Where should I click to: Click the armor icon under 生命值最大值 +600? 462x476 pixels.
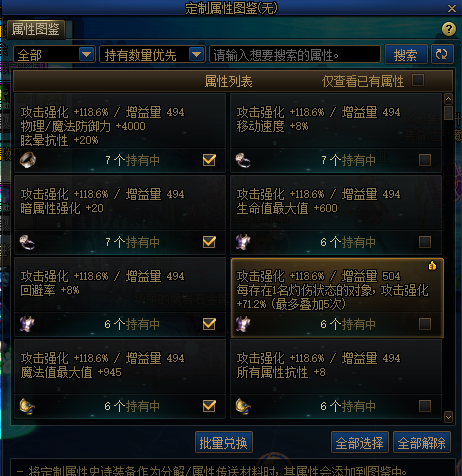click(x=243, y=242)
